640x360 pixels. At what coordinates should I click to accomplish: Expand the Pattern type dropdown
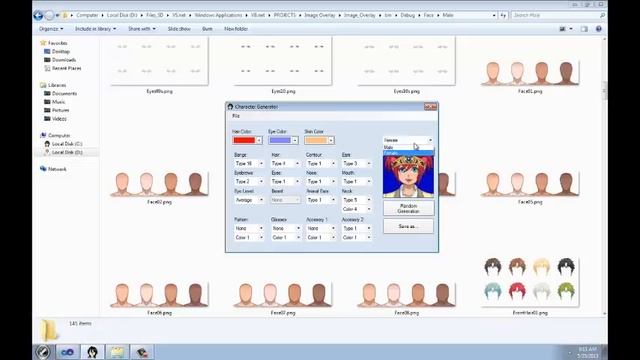[x=261, y=228]
